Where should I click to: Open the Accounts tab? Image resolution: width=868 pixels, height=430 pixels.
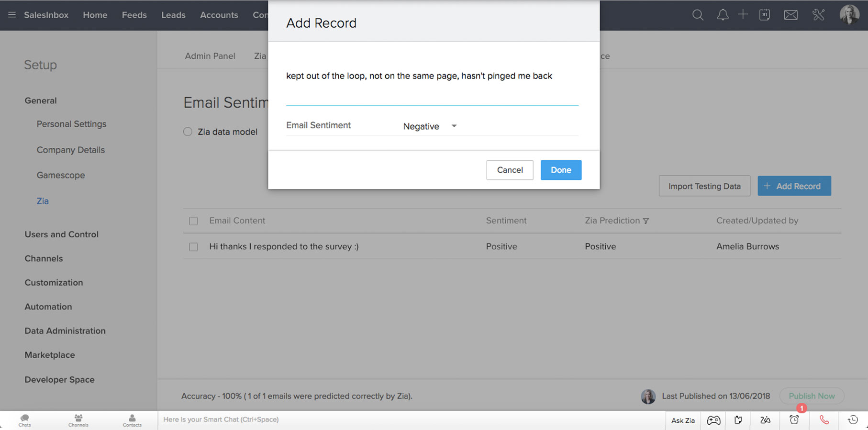[x=219, y=15]
